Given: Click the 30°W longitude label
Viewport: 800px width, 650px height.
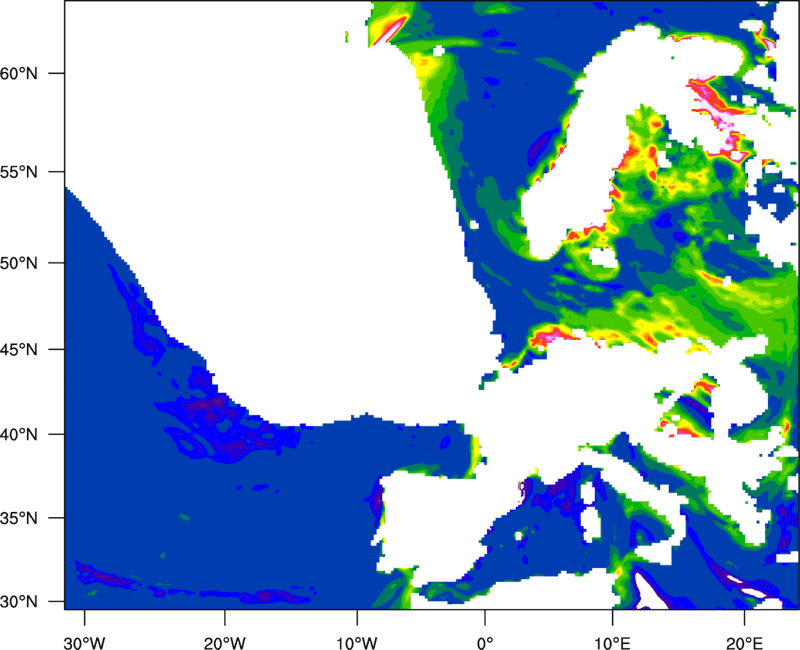Looking at the screenshot, I should point(84,643).
